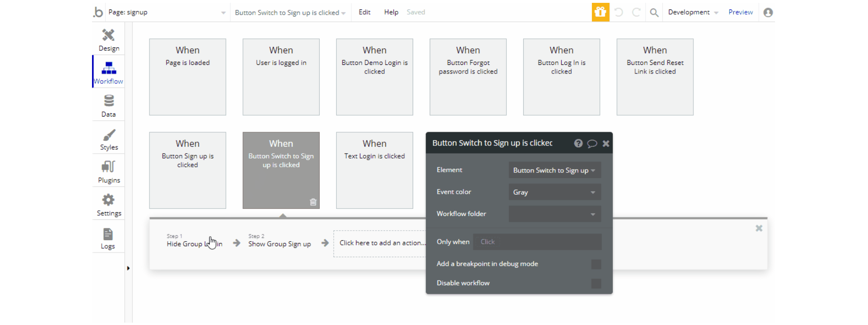Enable breakpoint in debug mode checkbox

596,264
